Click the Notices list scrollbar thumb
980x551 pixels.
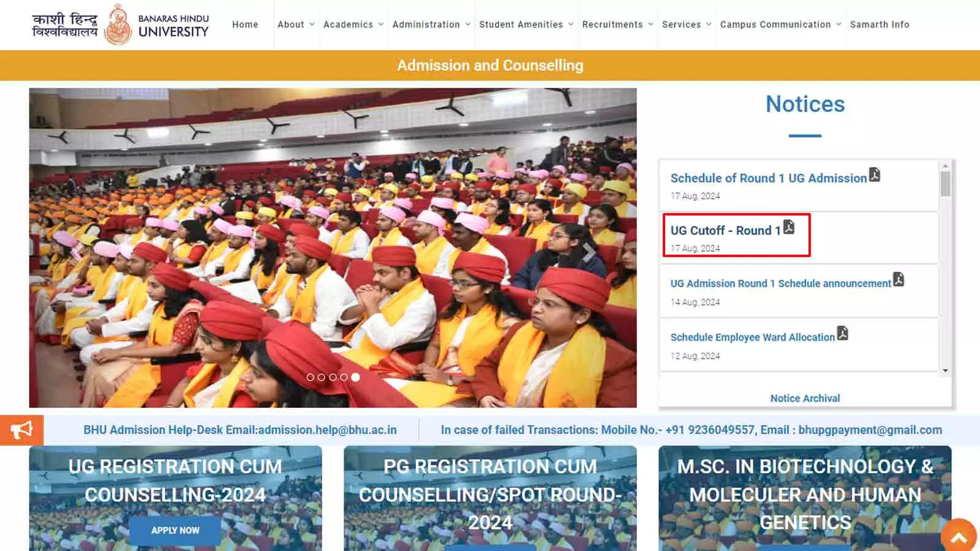[945, 184]
